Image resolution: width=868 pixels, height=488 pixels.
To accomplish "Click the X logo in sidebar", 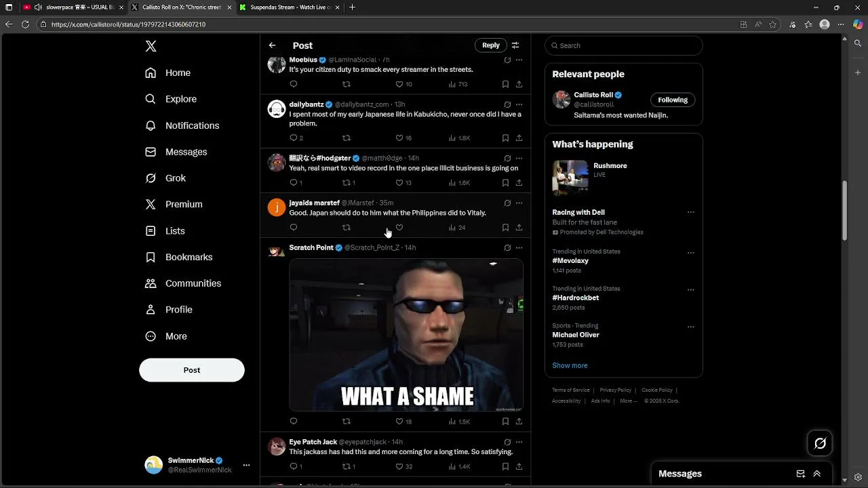I will [151, 46].
